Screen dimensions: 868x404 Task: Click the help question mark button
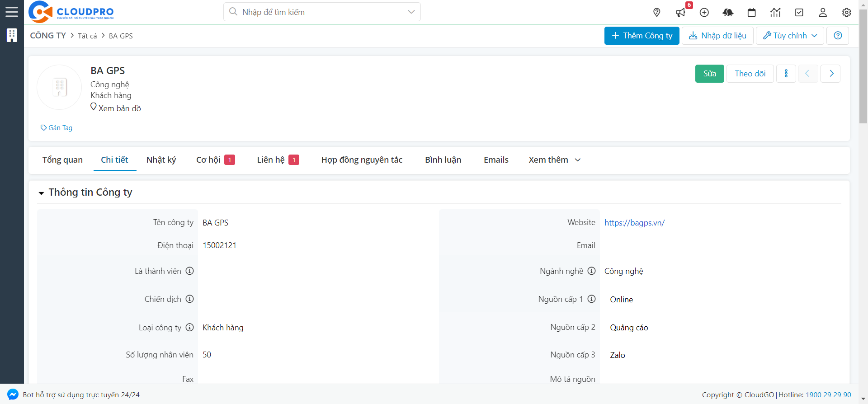838,36
